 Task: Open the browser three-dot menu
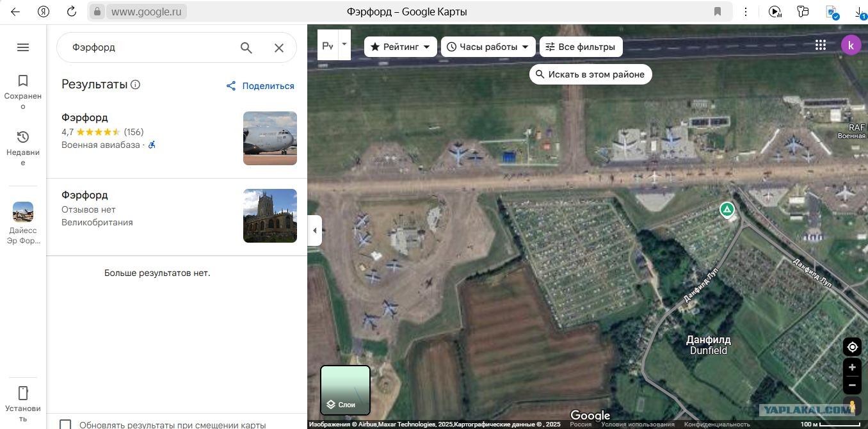pyautogui.click(x=746, y=12)
